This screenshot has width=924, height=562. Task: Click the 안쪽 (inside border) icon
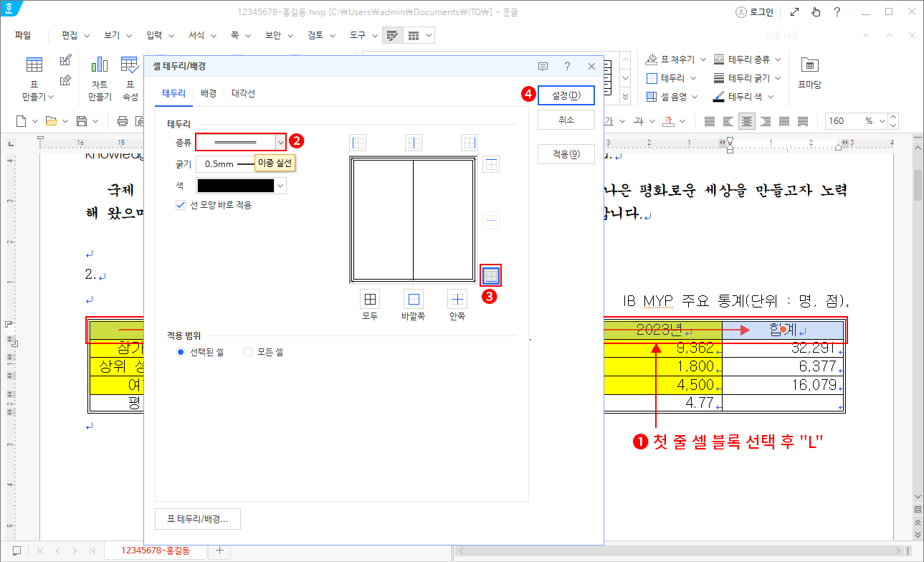[x=457, y=299]
